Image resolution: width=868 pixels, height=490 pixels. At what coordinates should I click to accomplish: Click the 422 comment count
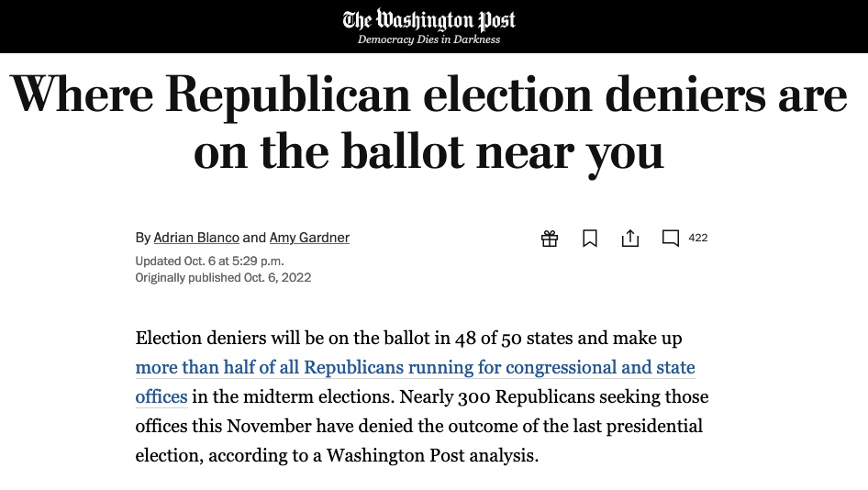(698, 238)
